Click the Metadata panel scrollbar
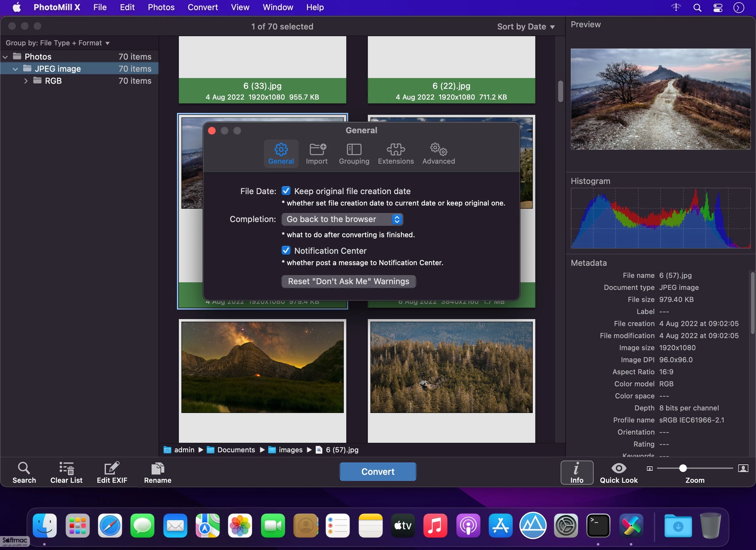This screenshot has width=756, height=550. pos(752,303)
